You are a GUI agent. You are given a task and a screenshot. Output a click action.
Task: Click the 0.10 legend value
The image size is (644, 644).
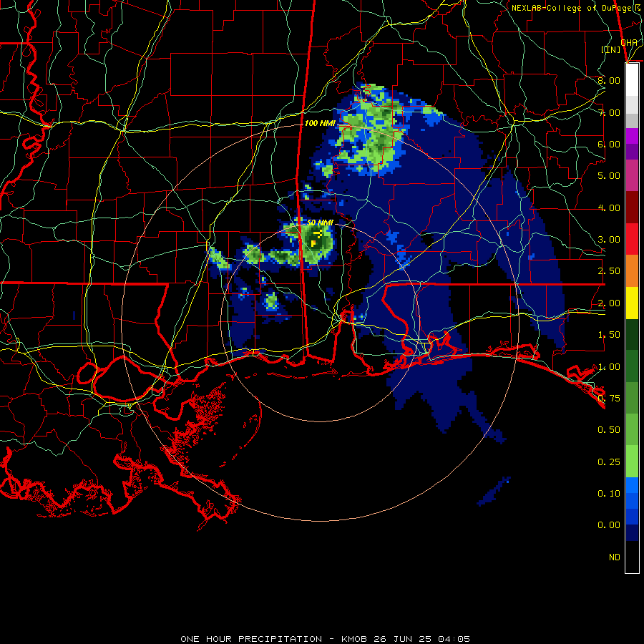coord(609,494)
